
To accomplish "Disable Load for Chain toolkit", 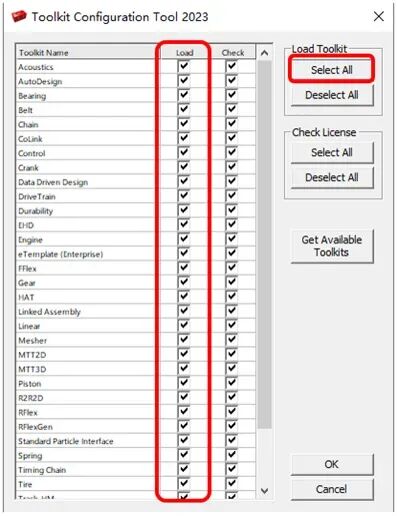I will [184, 124].
